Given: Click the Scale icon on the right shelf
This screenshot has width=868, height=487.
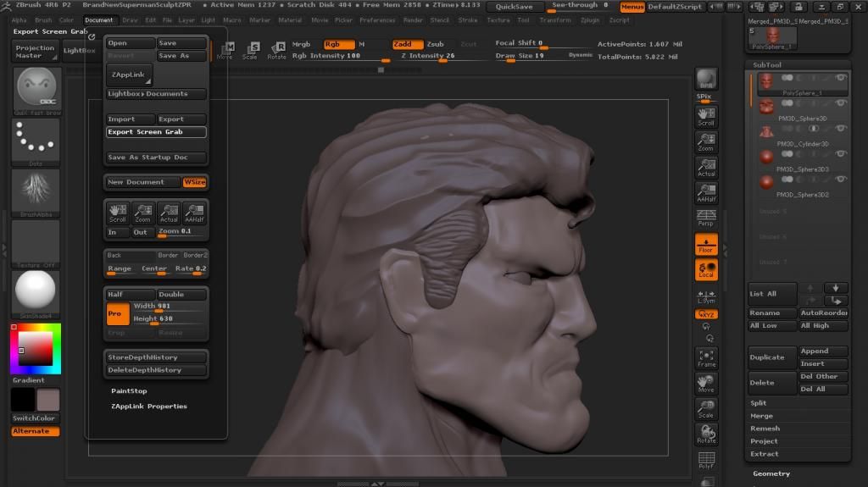Looking at the screenshot, I should (x=706, y=408).
